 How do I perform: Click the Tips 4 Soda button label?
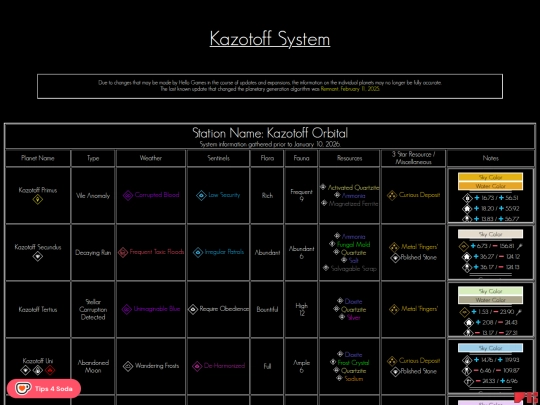(x=53, y=389)
